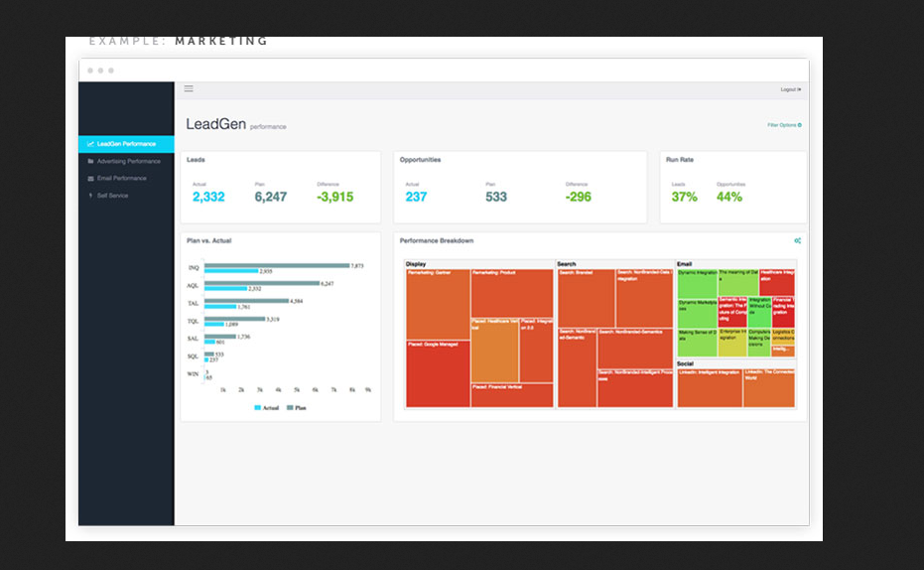The image size is (924, 570).
Task: Click the Logout link
Action: (x=790, y=89)
